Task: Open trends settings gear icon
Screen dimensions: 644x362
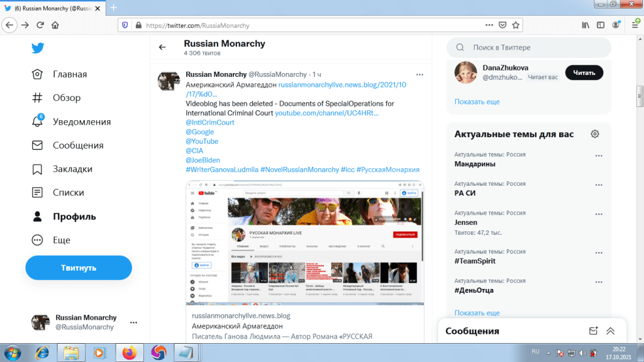Action: 595,134
